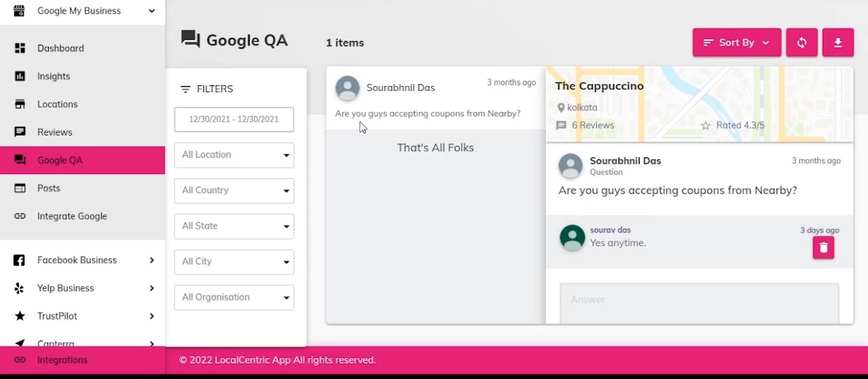
Task: Click the kolkata location pin icon
Action: click(x=560, y=108)
